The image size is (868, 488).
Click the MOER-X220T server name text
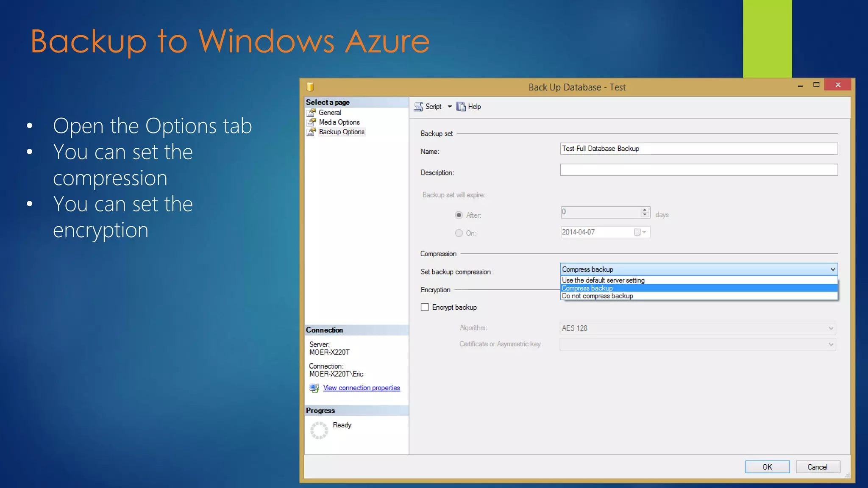329,352
